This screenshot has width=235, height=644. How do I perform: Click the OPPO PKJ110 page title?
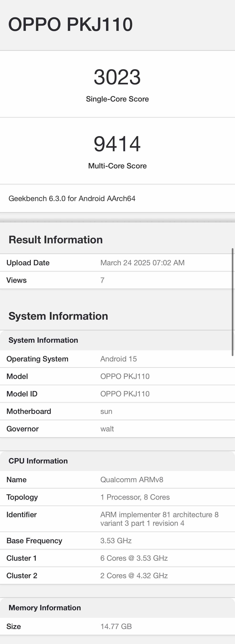(70, 24)
